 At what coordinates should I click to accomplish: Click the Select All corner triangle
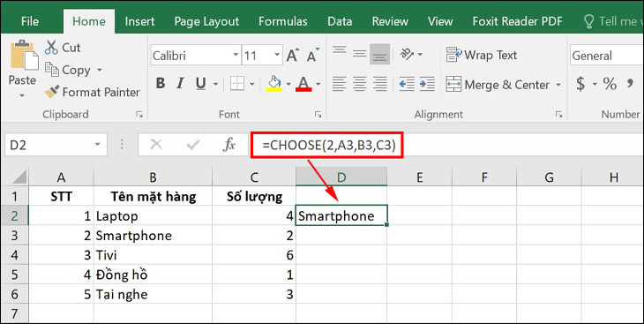tap(19, 177)
